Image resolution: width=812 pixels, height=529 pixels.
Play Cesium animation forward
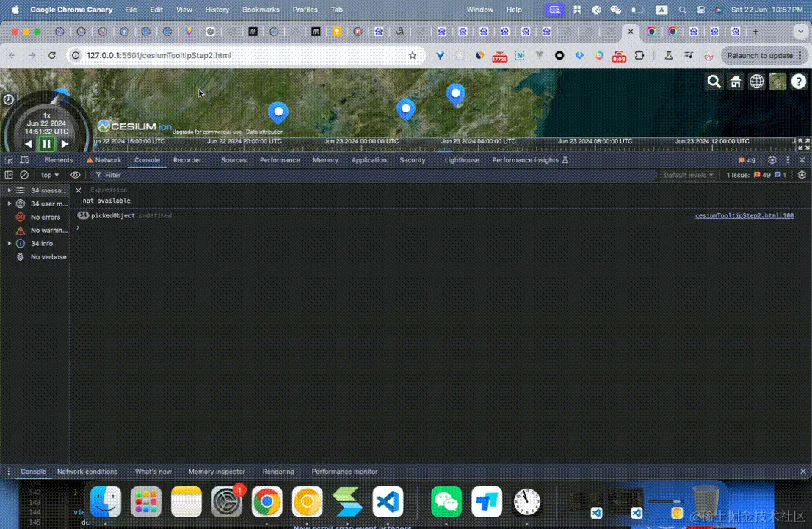[65, 144]
